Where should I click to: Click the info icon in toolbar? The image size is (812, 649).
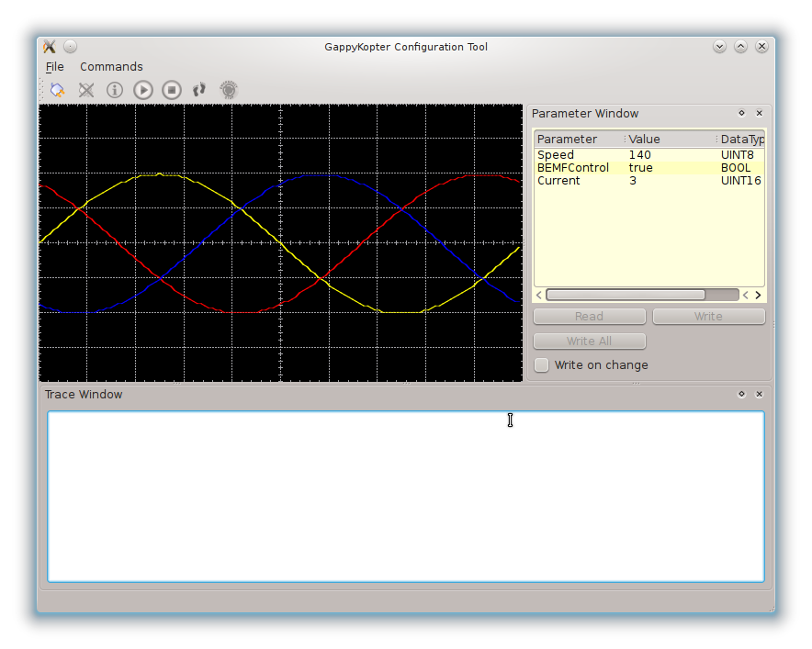115,90
